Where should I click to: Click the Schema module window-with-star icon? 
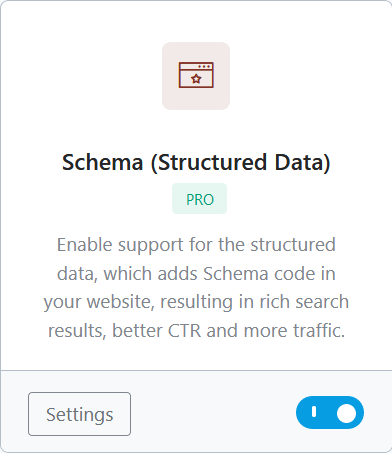[196, 75]
